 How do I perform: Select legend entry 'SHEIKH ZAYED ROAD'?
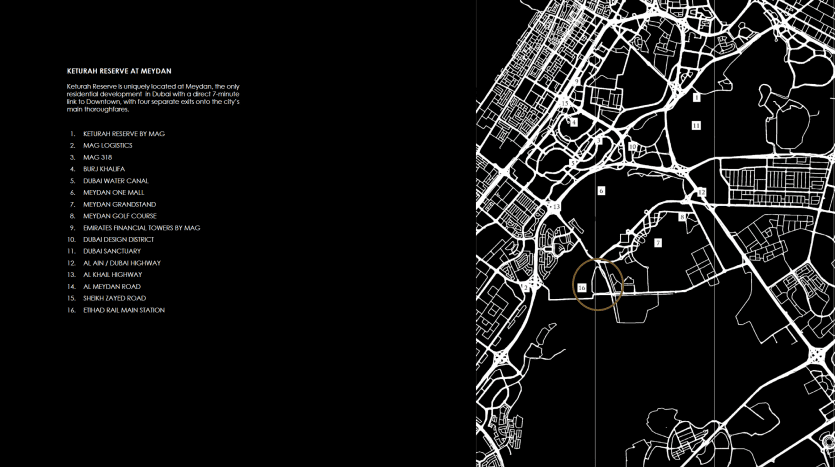click(114, 298)
